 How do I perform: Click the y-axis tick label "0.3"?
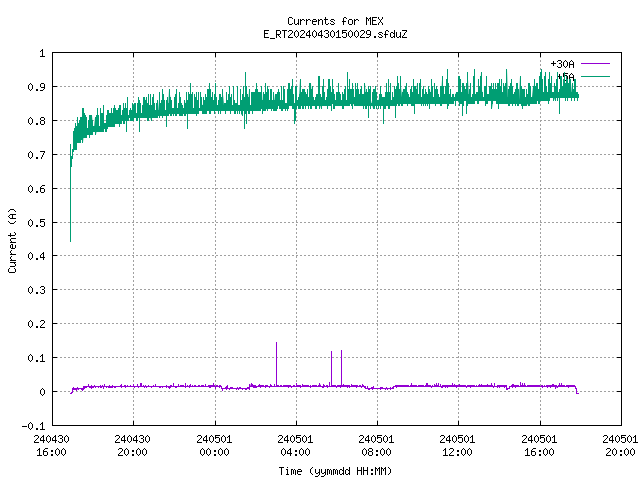point(36,290)
